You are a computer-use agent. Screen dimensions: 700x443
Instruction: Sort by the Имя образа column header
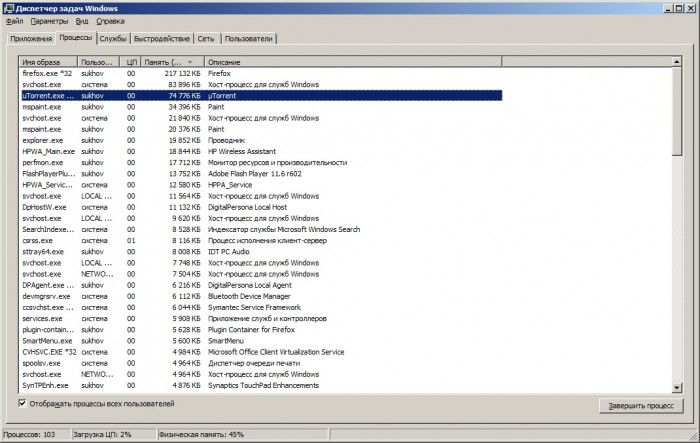(48, 62)
